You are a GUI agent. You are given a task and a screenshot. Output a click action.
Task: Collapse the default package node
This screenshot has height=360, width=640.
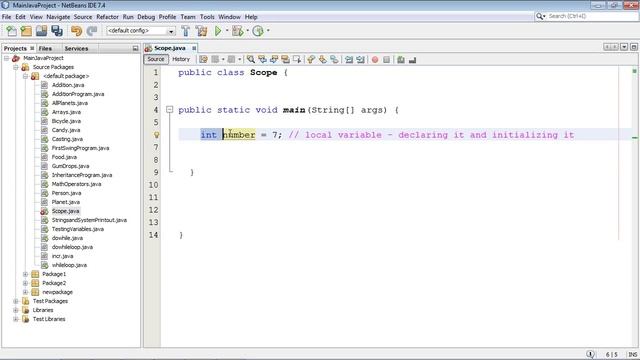(x=25, y=76)
